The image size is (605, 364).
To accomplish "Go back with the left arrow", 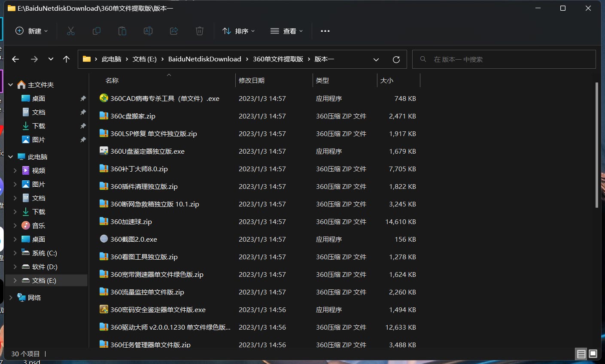I will tap(15, 59).
